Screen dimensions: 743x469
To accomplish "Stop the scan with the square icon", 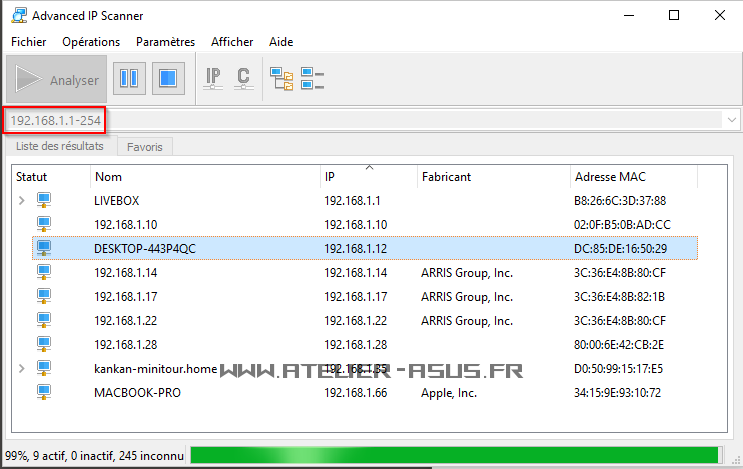I will click(167, 78).
